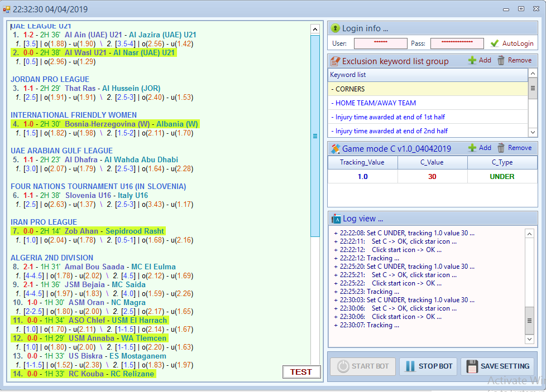
Task: Click the Login info header icon
Action: coord(335,28)
